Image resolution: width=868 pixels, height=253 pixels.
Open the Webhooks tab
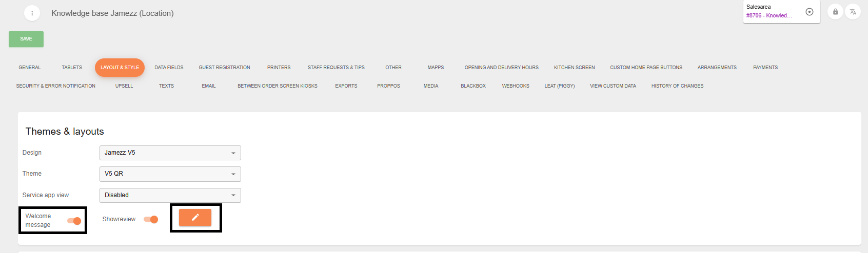[515, 86]
